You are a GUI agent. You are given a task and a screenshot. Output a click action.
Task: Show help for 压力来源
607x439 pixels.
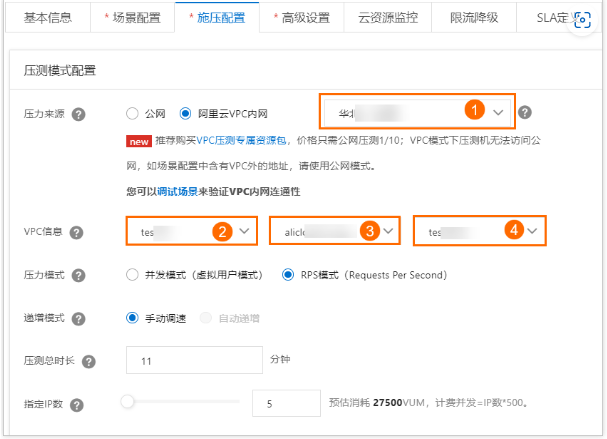tap(79, 115)
